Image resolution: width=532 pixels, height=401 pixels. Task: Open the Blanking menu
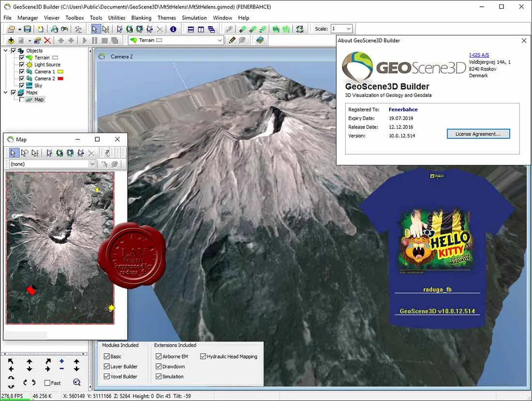pos(141,17)
